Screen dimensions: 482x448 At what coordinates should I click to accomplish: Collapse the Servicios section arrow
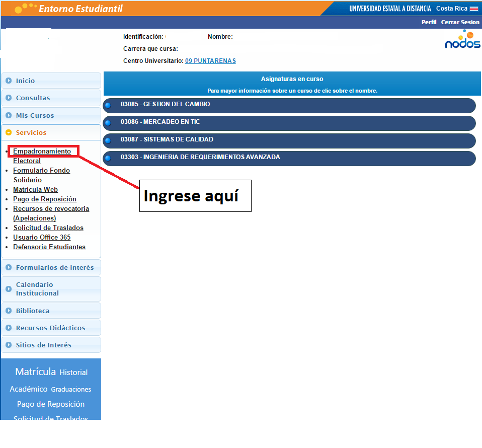pyautogui.click(x=9, y=133)
